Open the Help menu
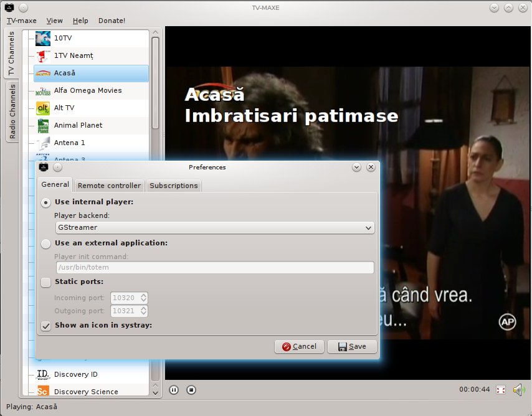Viewport: 532px width, 416px height. coord(80,21)
